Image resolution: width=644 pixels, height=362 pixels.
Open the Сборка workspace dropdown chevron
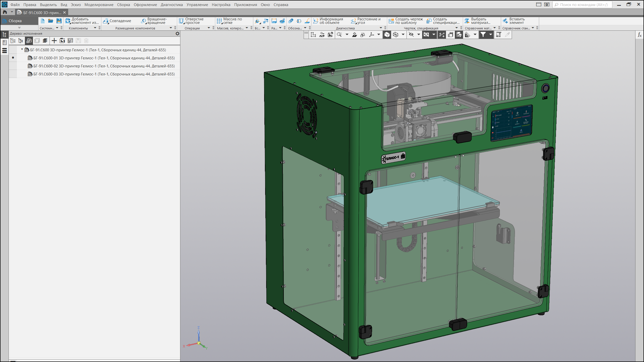19,28
